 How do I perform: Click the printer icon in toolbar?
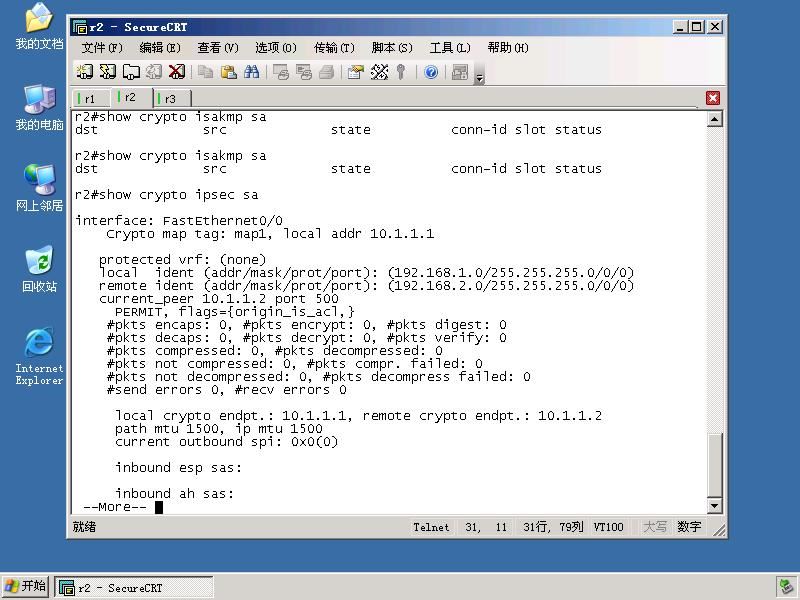327,72
